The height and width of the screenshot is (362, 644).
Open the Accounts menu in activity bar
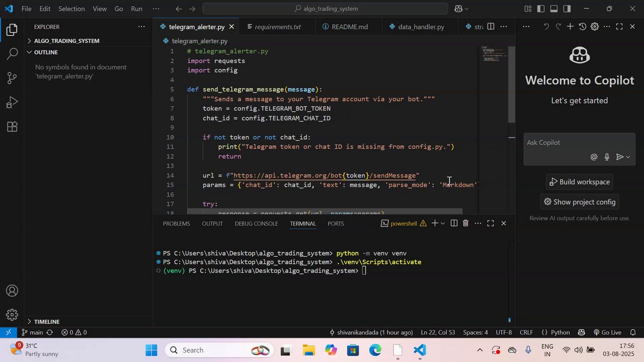tap(12, 291)
